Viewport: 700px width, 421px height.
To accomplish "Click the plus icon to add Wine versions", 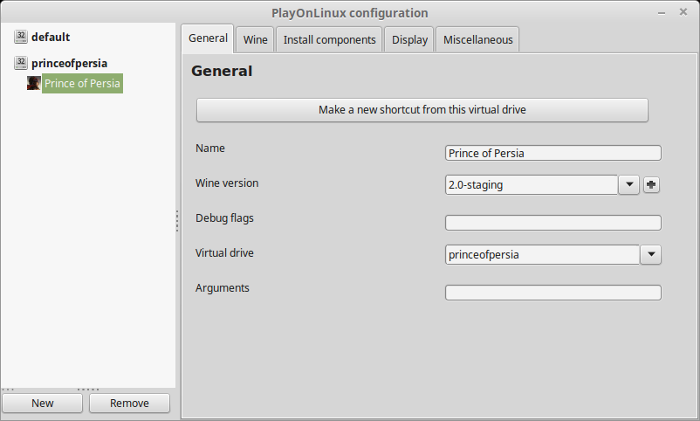I will coord(651,185).
